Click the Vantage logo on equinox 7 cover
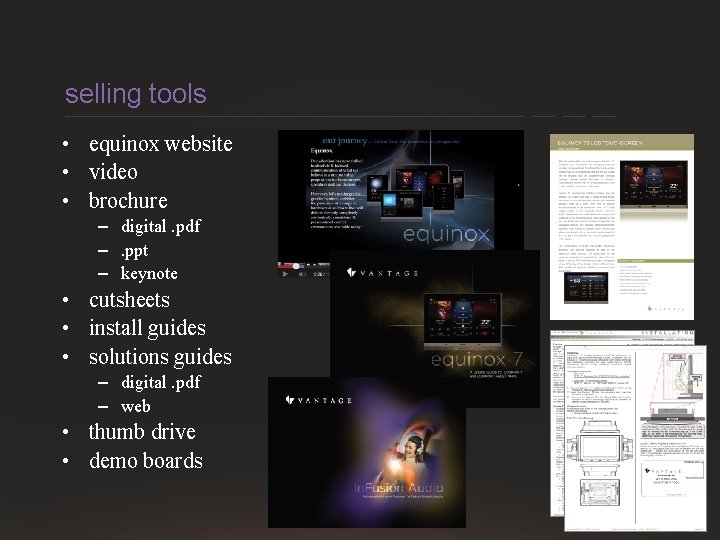The height and width of the screenshot is (540, 720). 382,273
